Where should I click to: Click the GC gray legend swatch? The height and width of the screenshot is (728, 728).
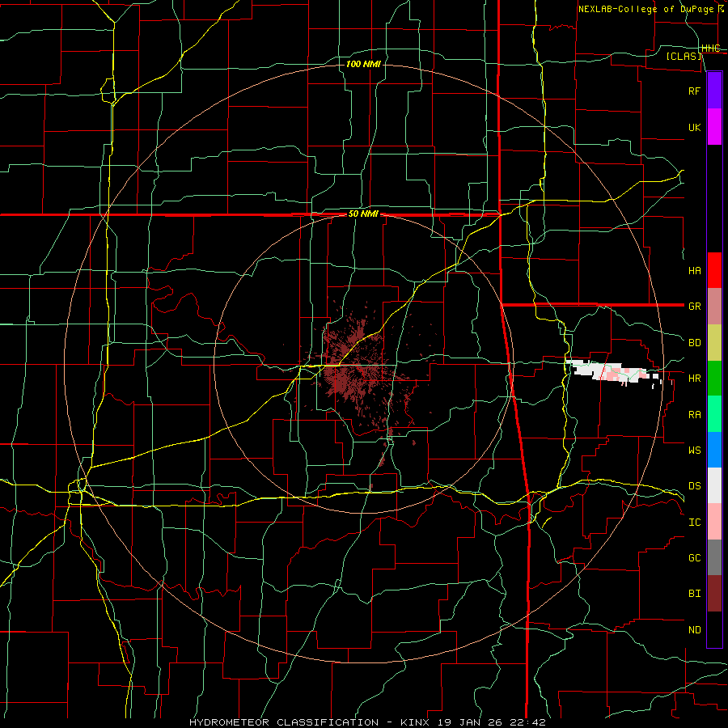click(714, 557)
